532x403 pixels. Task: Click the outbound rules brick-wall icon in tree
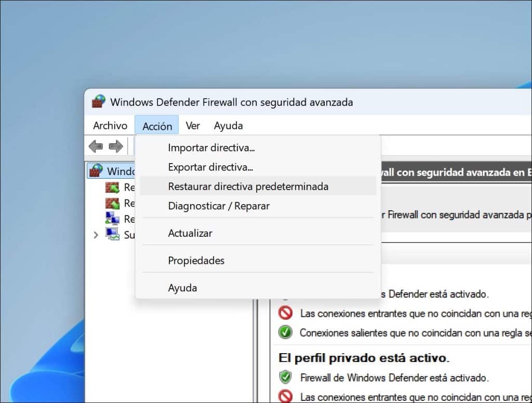(112, 203)
